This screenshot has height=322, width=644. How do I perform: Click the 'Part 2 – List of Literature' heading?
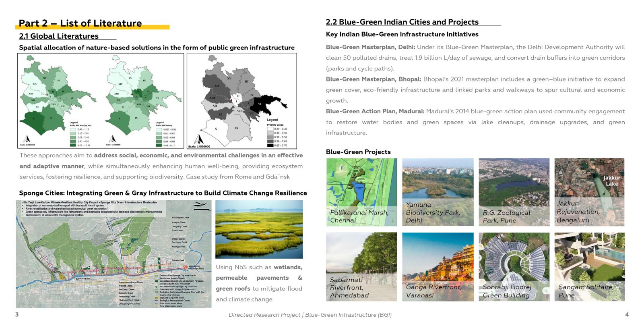(x=80, y=23)
